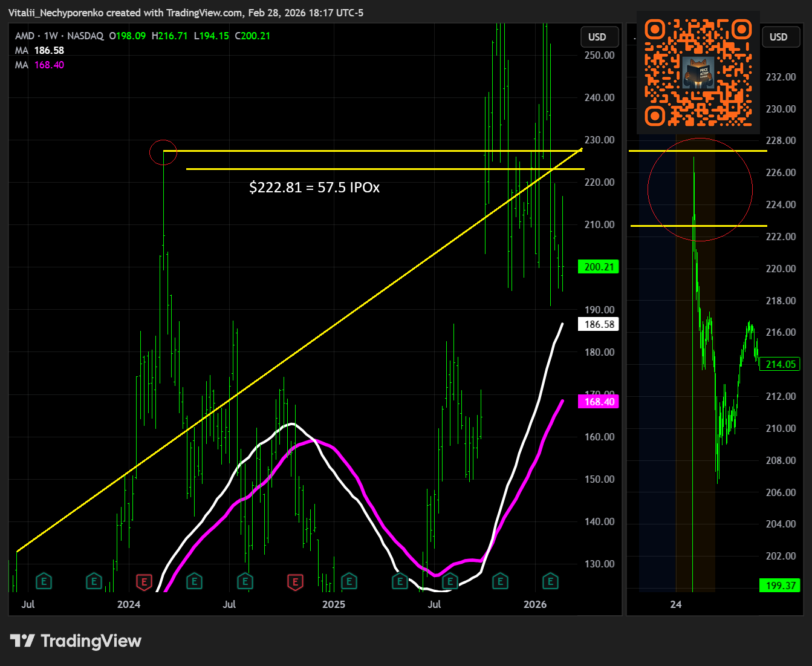
Task: Click the high value H216.71
Action: pyautogui.click(x=169, y=36)
